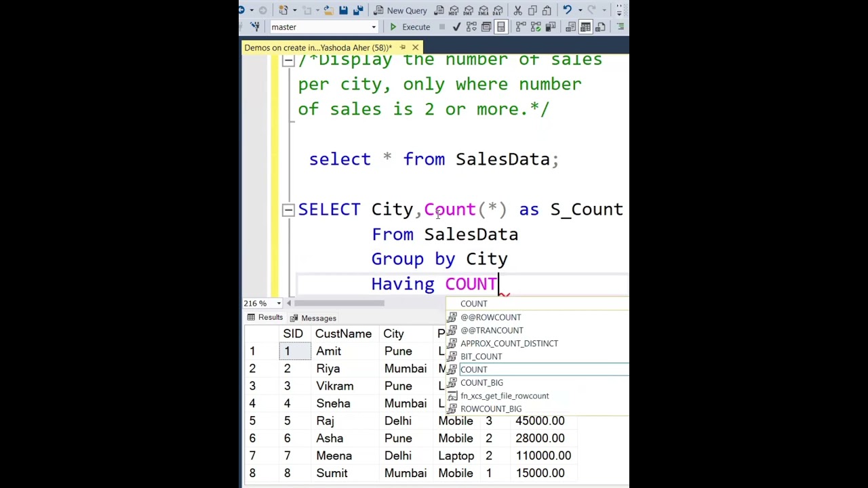The width and height of the screenshot is (868, 488).
Task: Open the Query Options dialog icon
Action: (486, 27)
